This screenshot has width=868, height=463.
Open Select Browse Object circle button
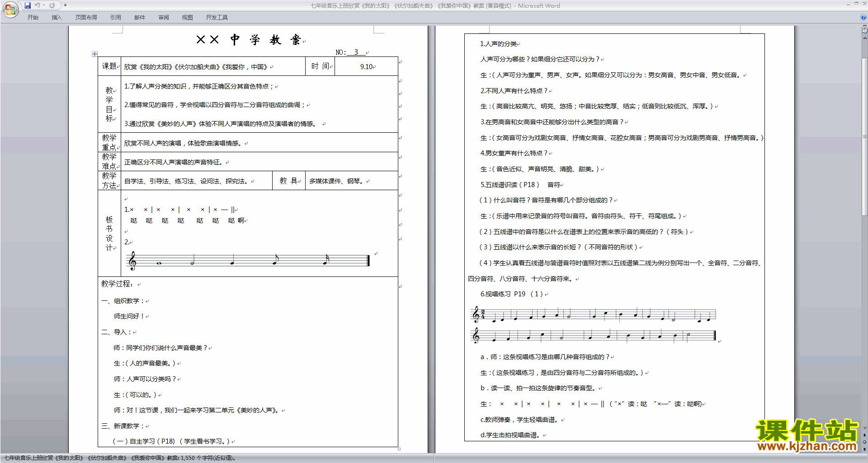865,442
